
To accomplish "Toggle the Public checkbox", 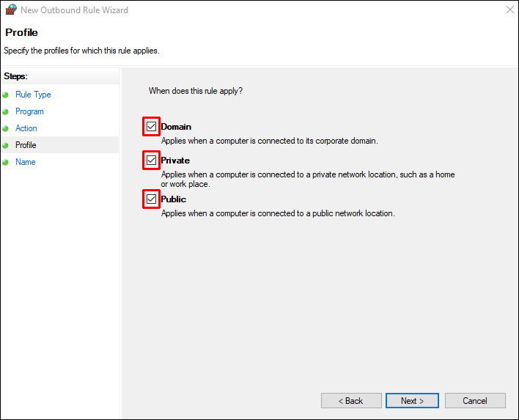I will coord(152,199).
